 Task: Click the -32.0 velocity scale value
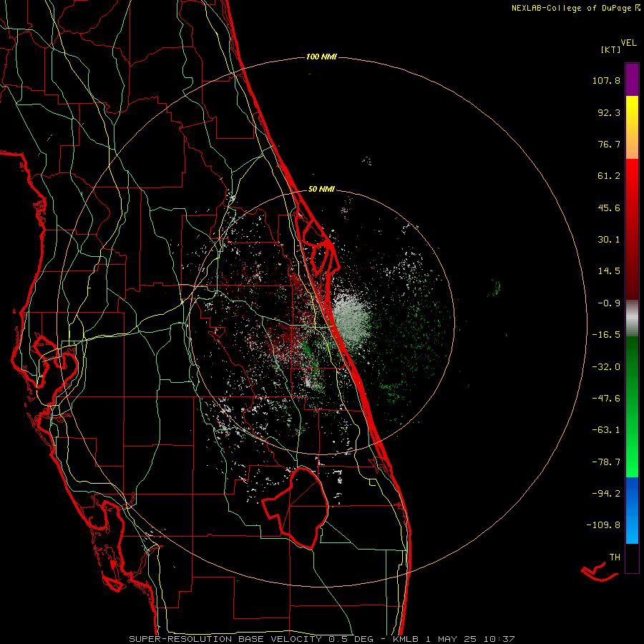click(606, 367)
